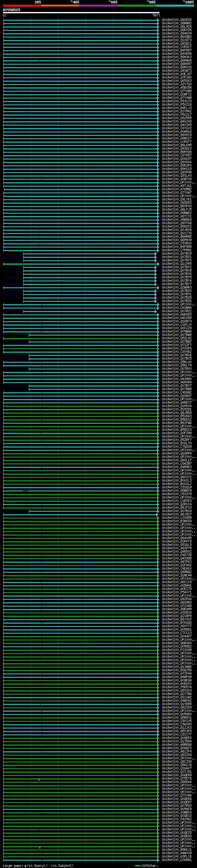
Task: Click the AV550525 query label
Action: (11, 10)
